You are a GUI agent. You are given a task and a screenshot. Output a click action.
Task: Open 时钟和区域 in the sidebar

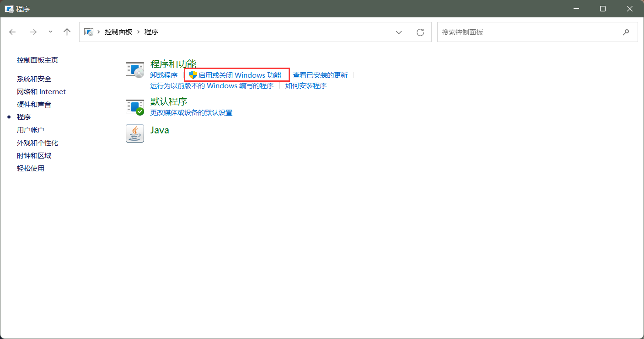(x=34, y=156)
